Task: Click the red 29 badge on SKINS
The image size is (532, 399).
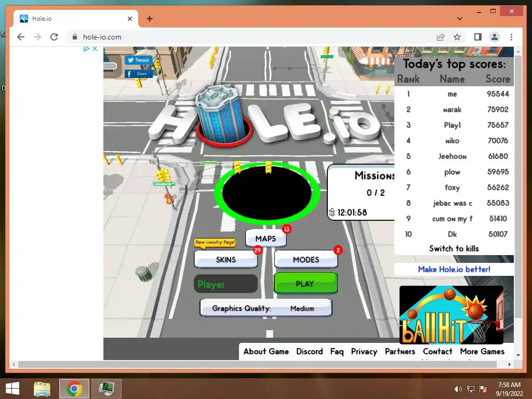Action: (x=258, y=250)
